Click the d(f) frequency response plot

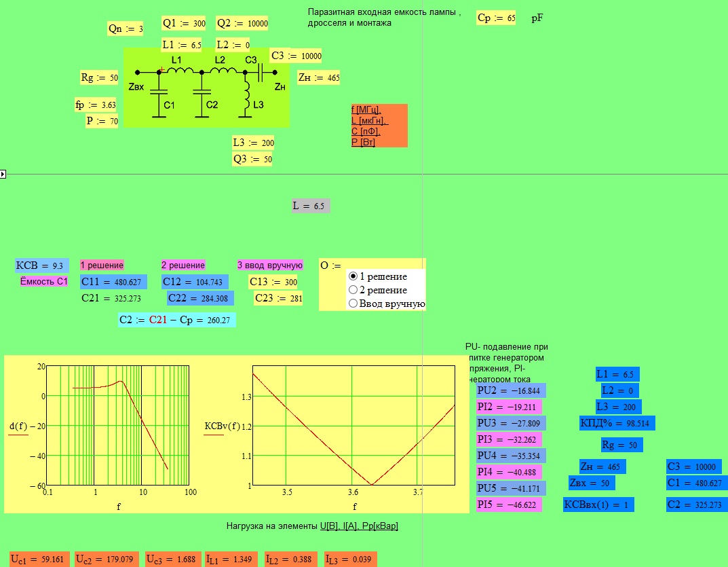pyautogui.click(x=118, y=426)
